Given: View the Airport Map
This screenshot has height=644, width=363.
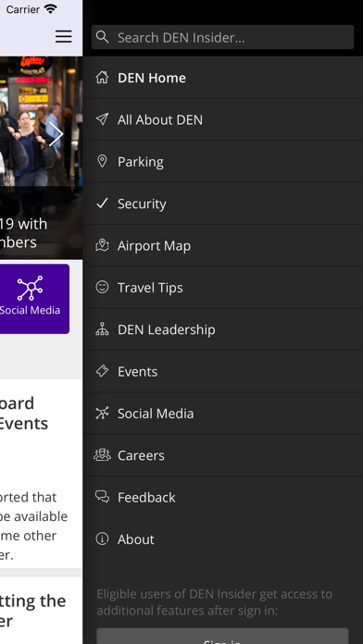Looking at the screenshot, I should click(x=223, y=245).
